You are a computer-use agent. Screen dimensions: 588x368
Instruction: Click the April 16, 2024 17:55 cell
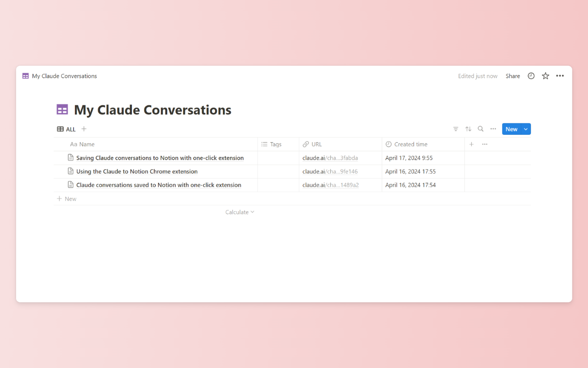click(x=423, y=172)
